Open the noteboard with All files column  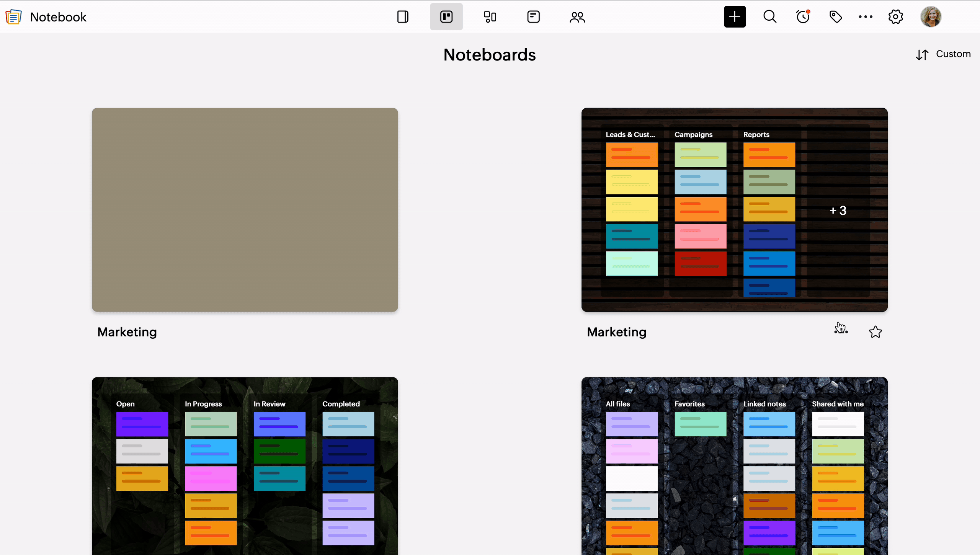point(734,466)
